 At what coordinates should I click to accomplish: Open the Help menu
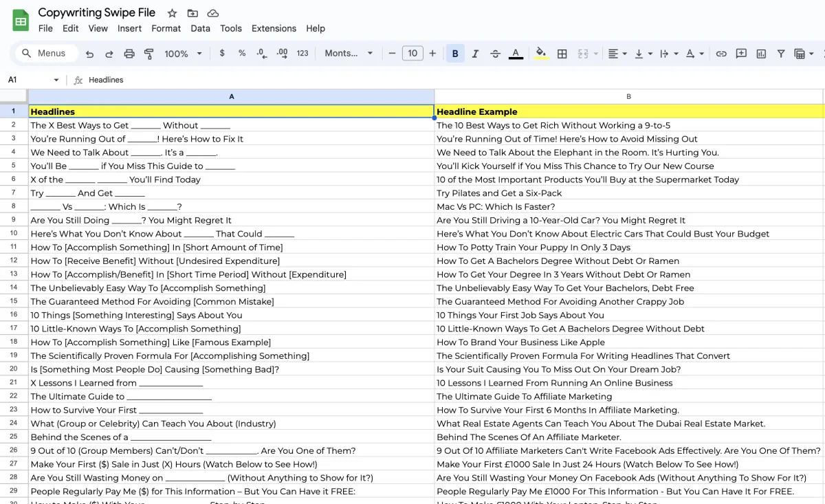tap(316, 28)
